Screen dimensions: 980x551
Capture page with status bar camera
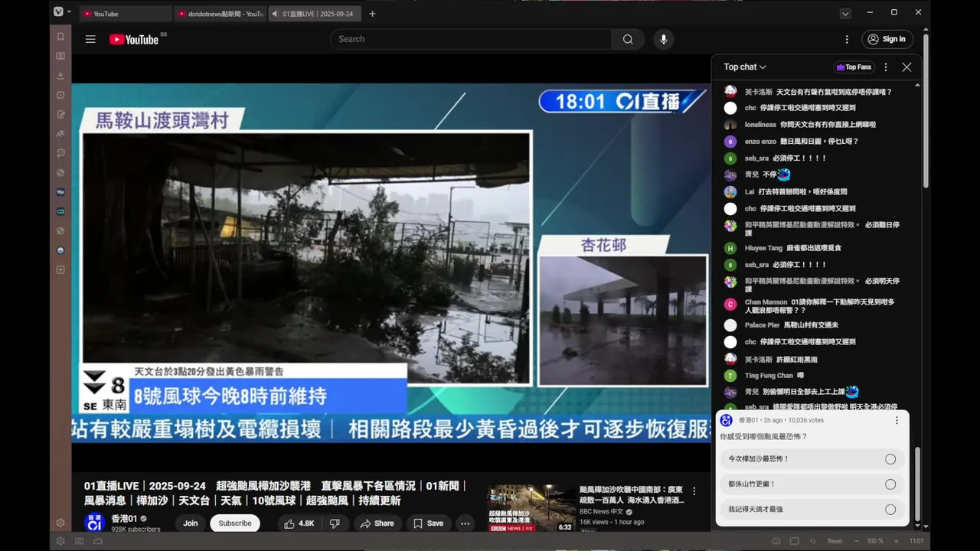coord(776,541)
